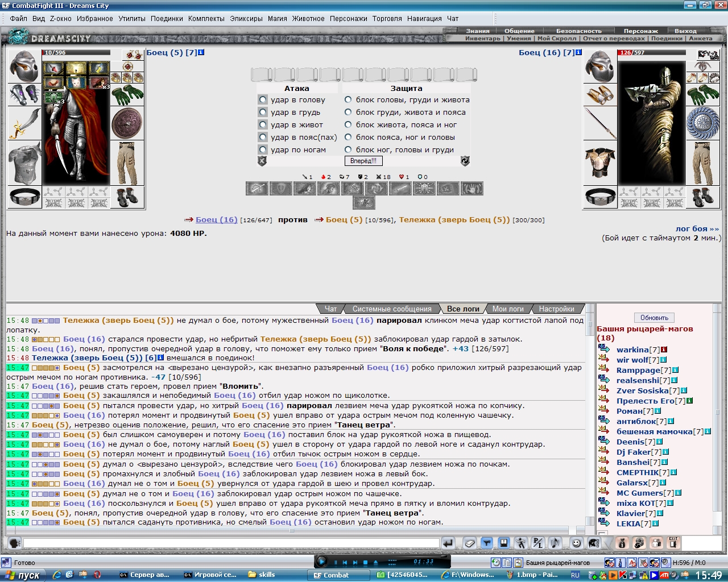Switch to Системные сообщения tab
Viewport: 728px width, 582px height.
[392, 309]
